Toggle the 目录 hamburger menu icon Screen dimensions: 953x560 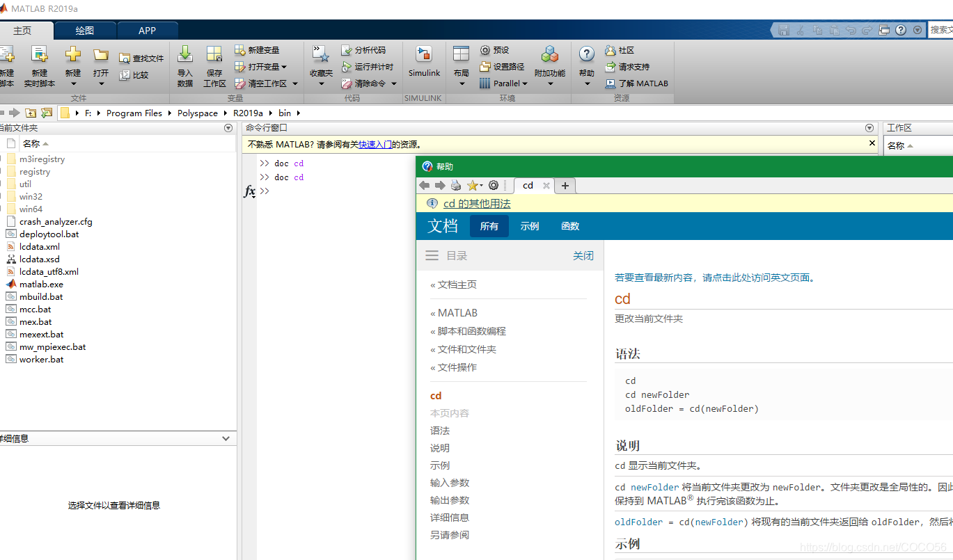pyautogui.click(x=432, y=255)
